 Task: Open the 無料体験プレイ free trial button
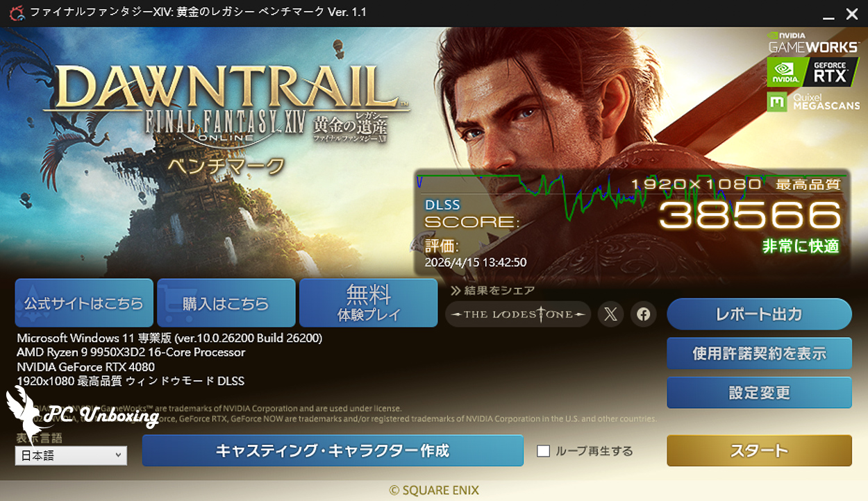pyautogui.click(x=368, y=303)
